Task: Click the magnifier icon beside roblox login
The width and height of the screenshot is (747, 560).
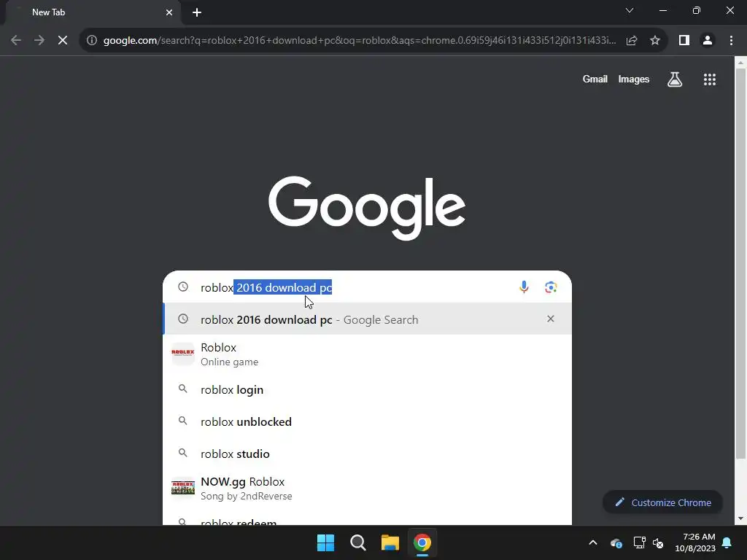Action: [183, 389]
